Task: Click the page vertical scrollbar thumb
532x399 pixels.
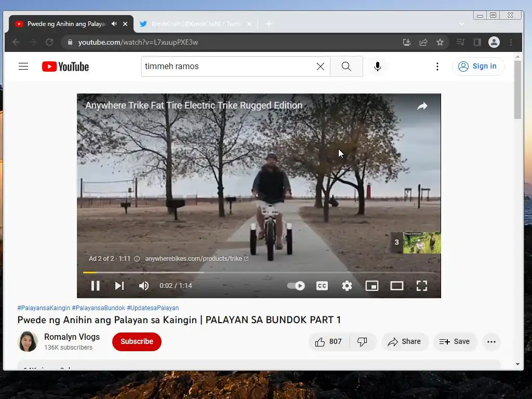Action: point(517,89)
